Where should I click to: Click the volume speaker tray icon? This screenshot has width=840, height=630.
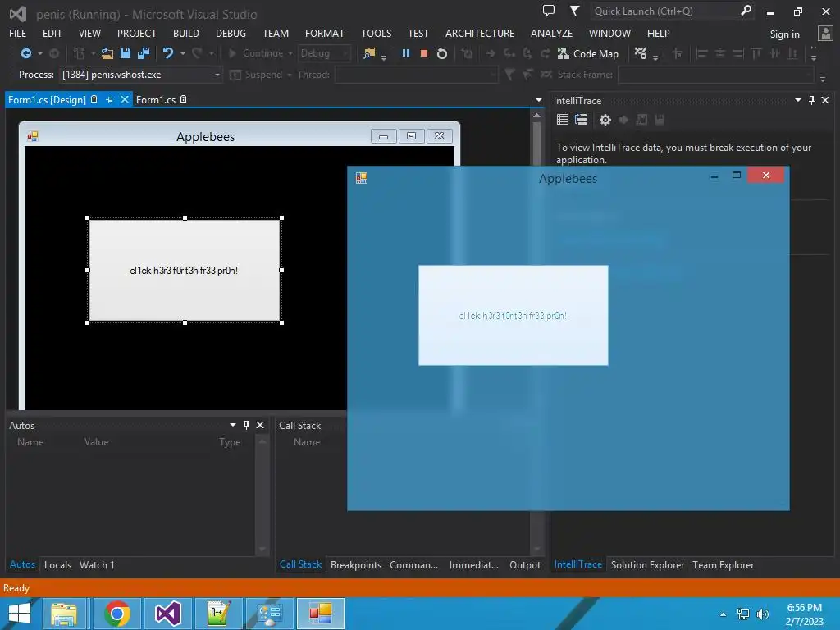[x=763, y=614]
